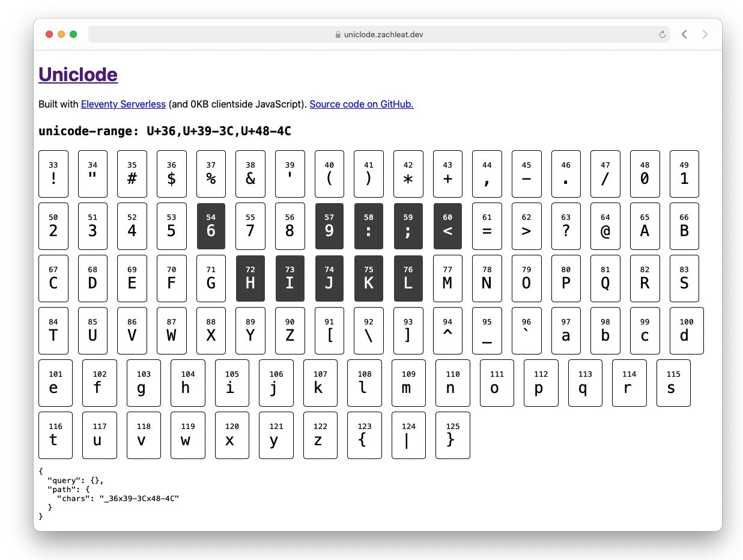Image resolution: width=743 pixels, height=560 pixels.
Task: Select tile 49 digit 1
Action: point(684,174)
